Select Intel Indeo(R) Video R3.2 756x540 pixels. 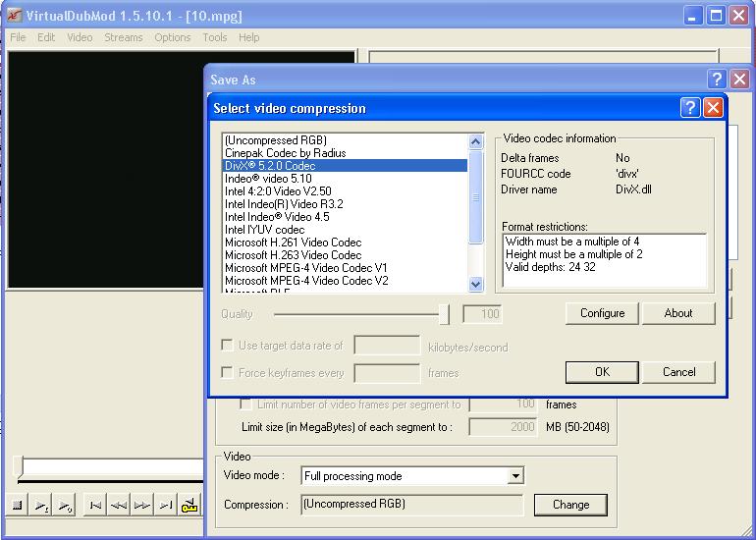click(345, 204)
